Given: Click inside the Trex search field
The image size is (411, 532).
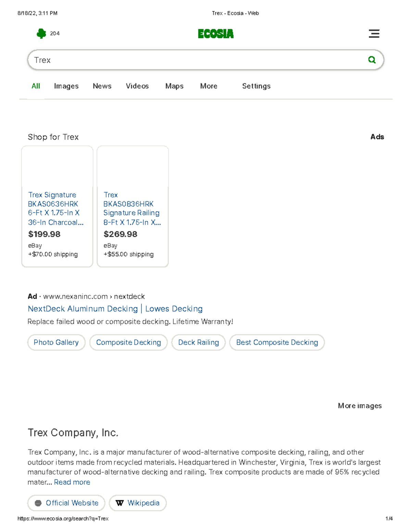Looking at the screenshot, I should tap(137, 60).
